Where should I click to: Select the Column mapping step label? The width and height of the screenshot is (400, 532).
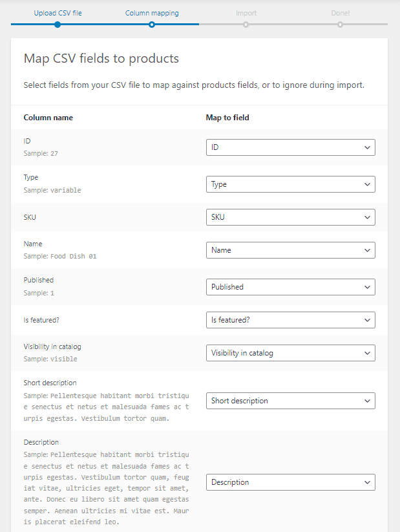[152, 12]
